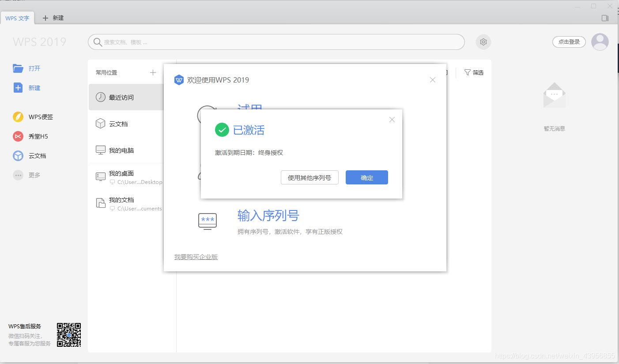Switch to the WPS 文字 tab
This screenshot has height=364, width=619.
(17, 18)
